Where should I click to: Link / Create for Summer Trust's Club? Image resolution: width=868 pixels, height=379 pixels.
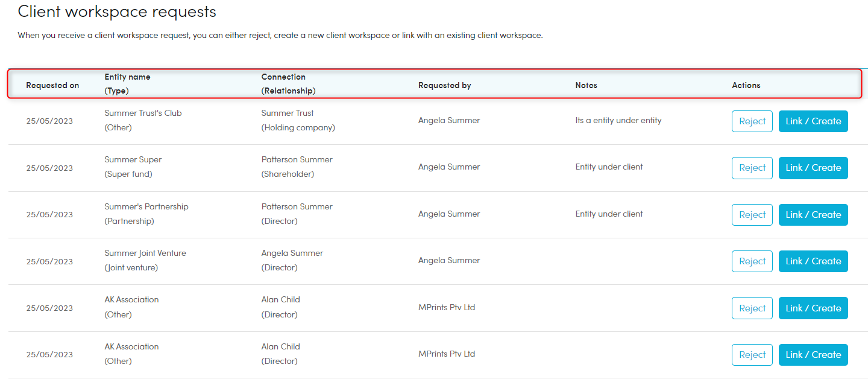tap(813, 121)
